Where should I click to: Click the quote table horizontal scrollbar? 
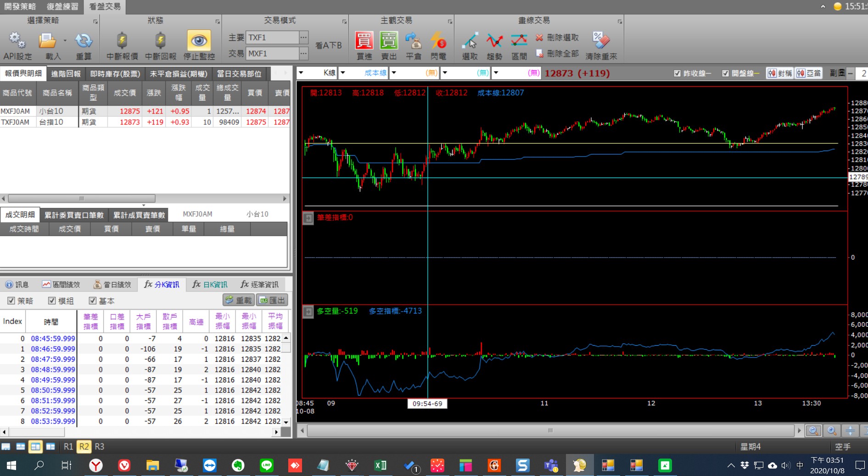[x=81, y=199]
